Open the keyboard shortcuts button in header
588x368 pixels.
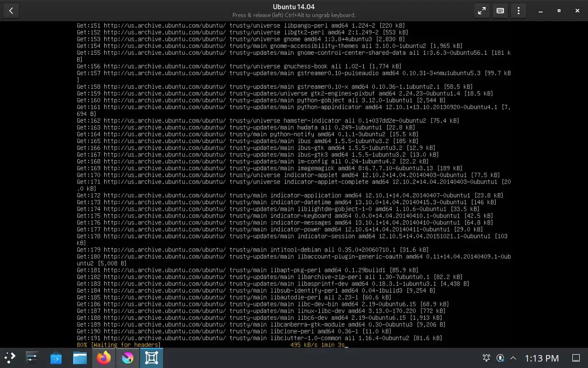(500, 11)
